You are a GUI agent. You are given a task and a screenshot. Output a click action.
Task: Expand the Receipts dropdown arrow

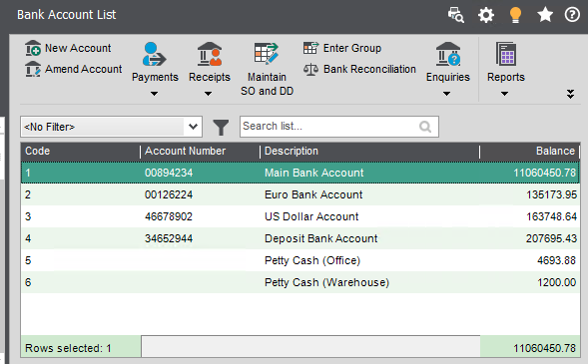pyautogui.click(x=208, y=94)
